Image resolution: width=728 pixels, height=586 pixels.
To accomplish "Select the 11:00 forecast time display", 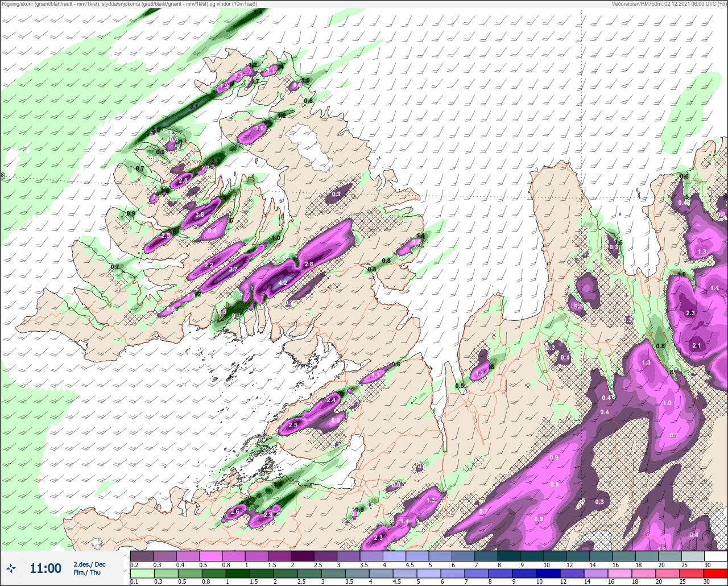I will [x=45, y=568].
